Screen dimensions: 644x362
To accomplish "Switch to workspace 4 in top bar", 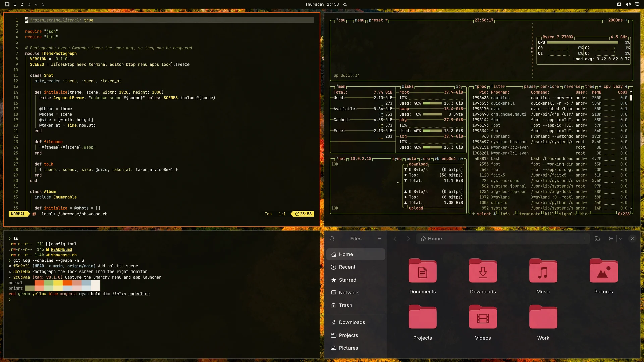I will [36, 4].
